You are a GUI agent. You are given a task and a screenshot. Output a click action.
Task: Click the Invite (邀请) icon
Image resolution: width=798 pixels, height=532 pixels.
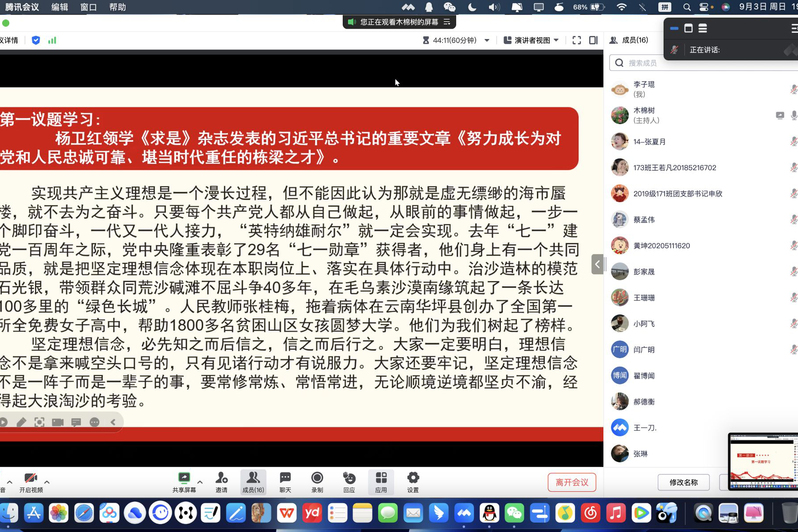pyautogui.click(x=221, y=482)
